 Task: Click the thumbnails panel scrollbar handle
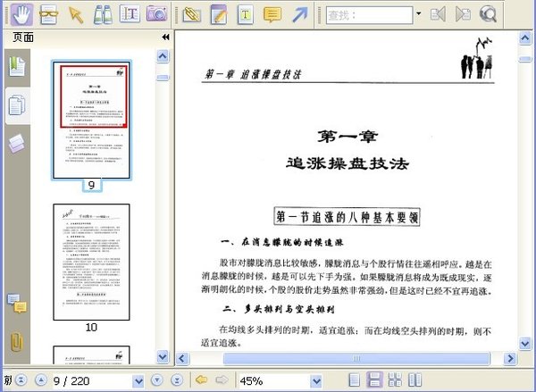coord(163,78)
